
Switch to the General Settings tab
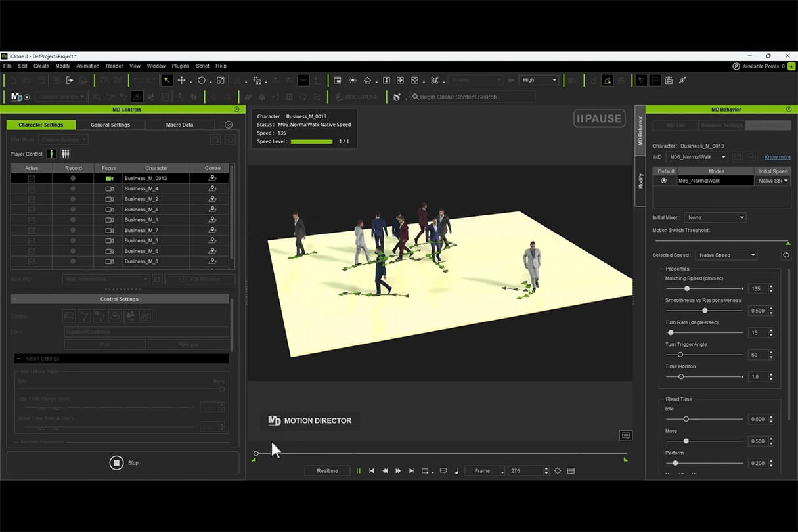tap(110, 125)
